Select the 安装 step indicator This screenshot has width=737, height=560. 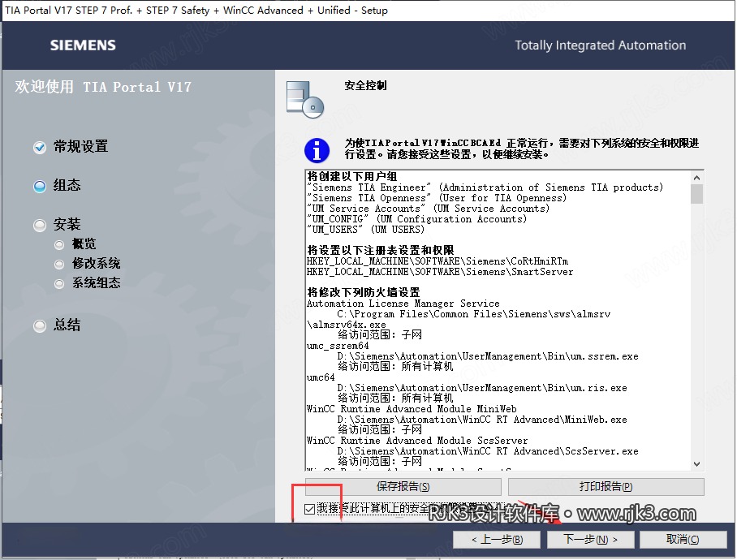point(40,225)
